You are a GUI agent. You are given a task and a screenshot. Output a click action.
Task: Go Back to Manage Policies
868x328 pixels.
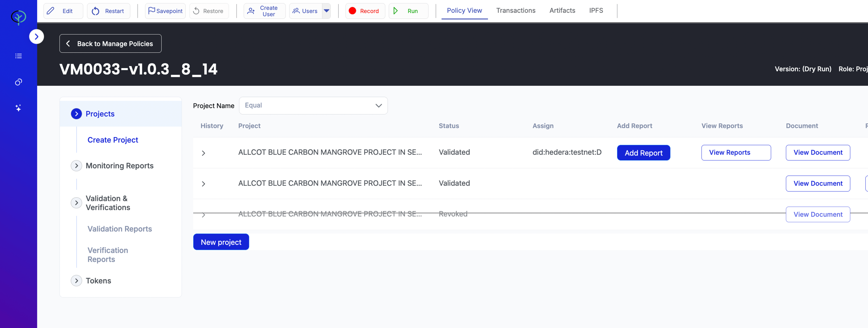point(110,44)
